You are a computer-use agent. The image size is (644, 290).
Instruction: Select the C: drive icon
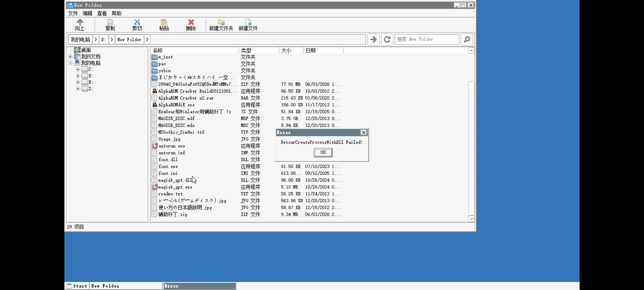click(85, 69)
